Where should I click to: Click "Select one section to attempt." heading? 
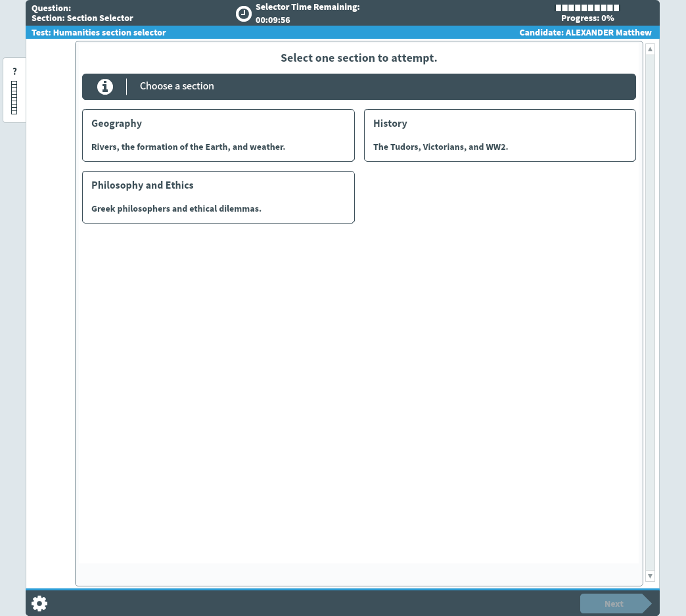tap(359, 58)
